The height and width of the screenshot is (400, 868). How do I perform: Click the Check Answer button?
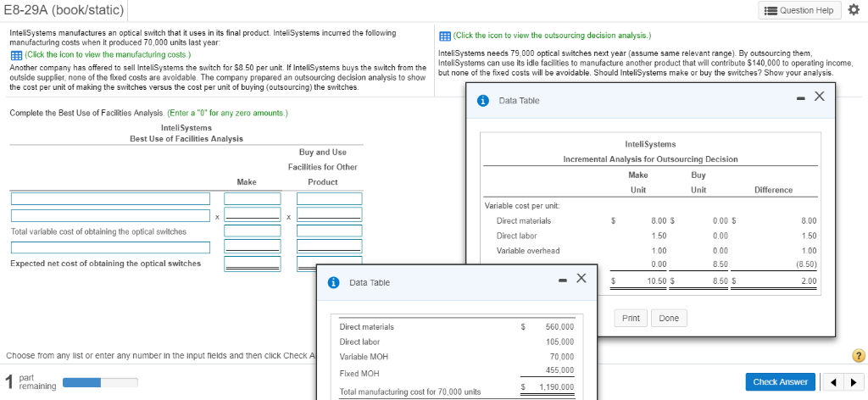(780, 381)
